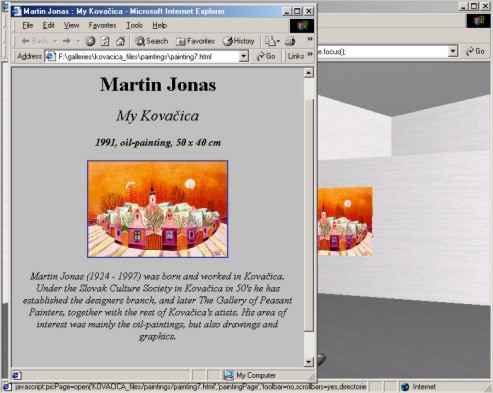The height and width of the screenshot is (393, 493).
Task: Click the scrollbar down arrow
Action: 309,362
